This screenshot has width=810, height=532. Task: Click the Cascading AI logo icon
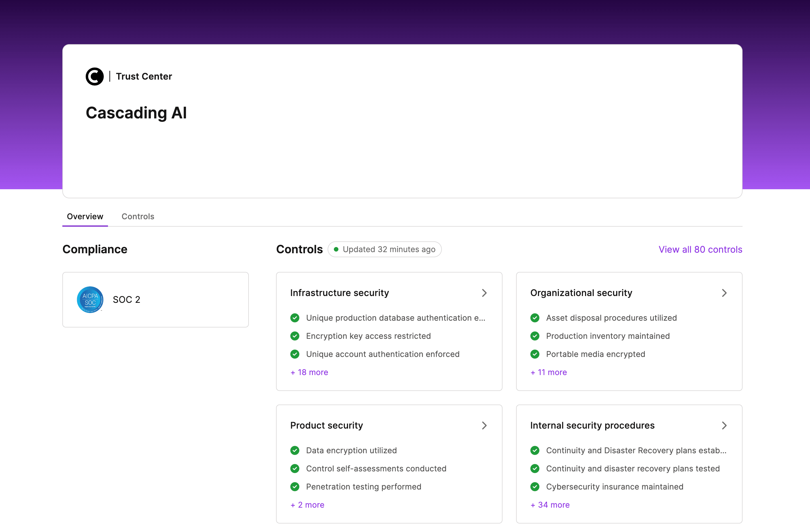95,76
